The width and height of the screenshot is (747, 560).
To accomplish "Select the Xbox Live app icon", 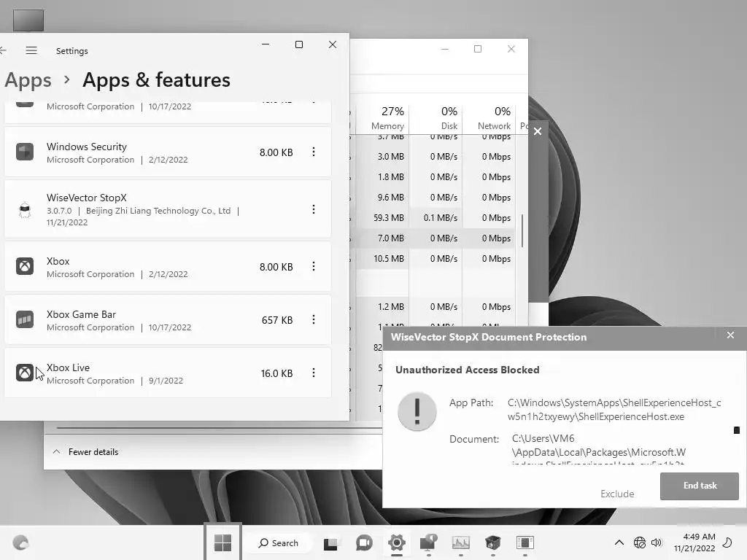I will coord(25,373).
